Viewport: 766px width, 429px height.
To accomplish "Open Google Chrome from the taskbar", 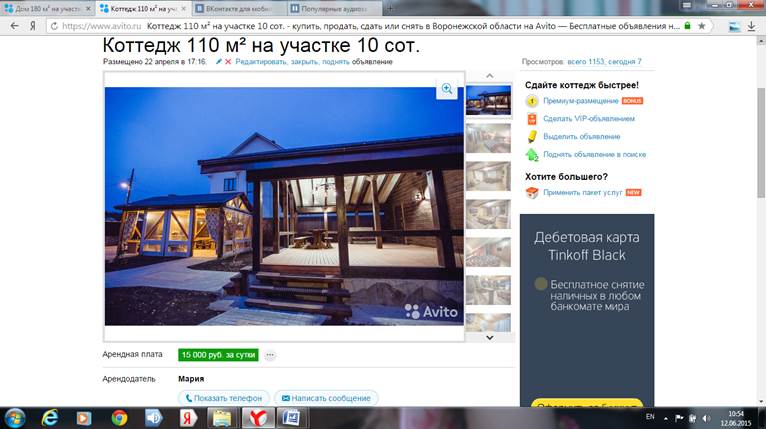I will point(119,418).
